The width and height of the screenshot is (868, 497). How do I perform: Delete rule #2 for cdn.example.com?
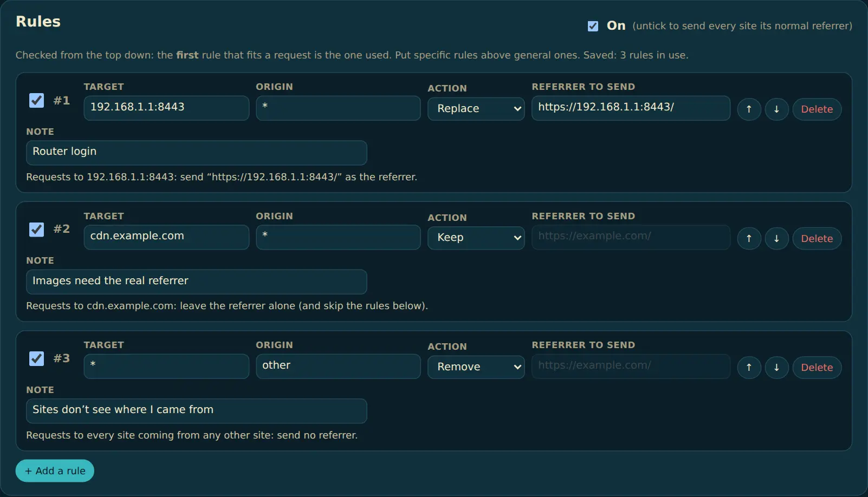[817, 238]
